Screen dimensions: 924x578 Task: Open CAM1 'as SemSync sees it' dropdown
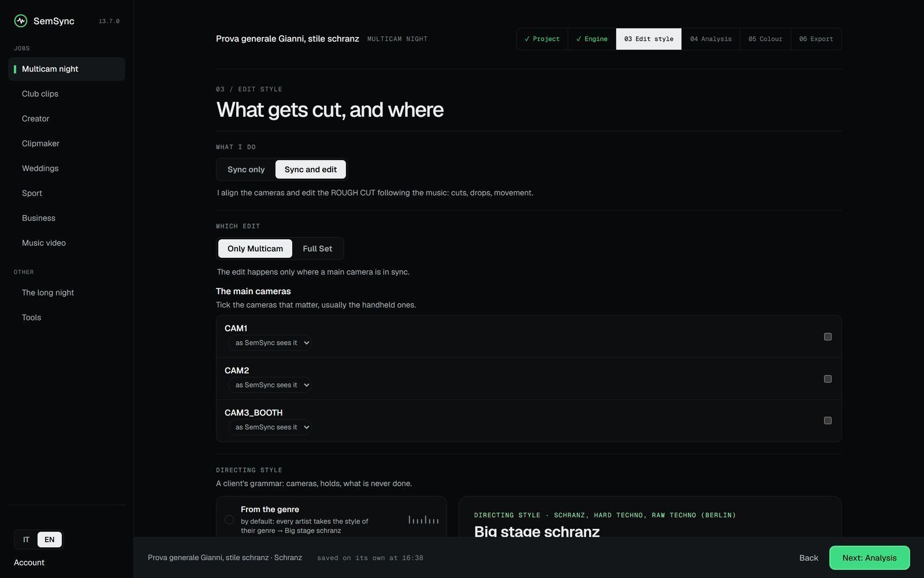coord(270,343)
